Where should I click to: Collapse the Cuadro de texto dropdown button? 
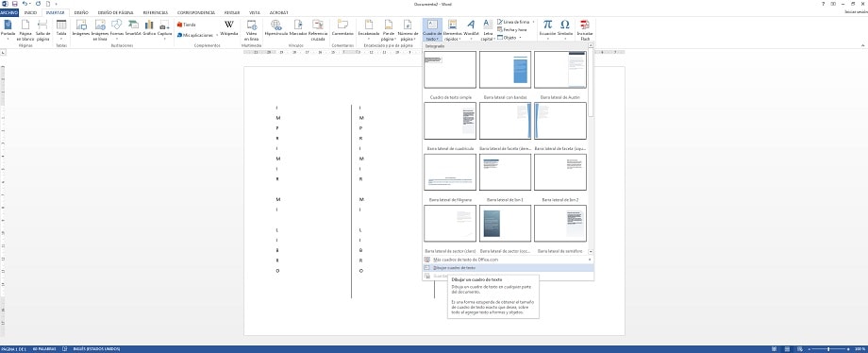(x=432, y=29)
